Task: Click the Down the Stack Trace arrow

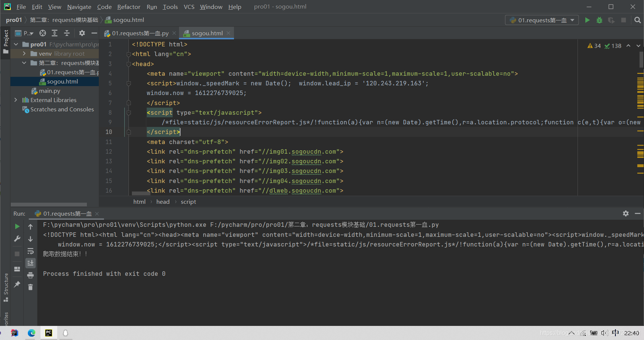Action: point(30,239)
